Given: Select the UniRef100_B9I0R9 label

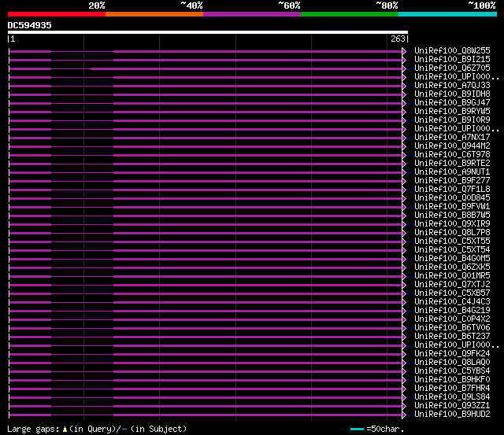Looking at the screenshot, I should [452, 120].
